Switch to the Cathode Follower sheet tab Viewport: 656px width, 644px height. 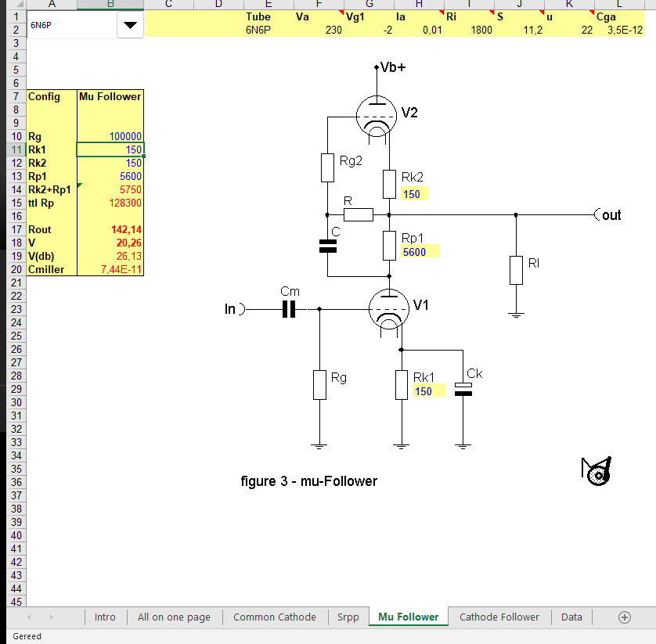(x=499, y=617)
